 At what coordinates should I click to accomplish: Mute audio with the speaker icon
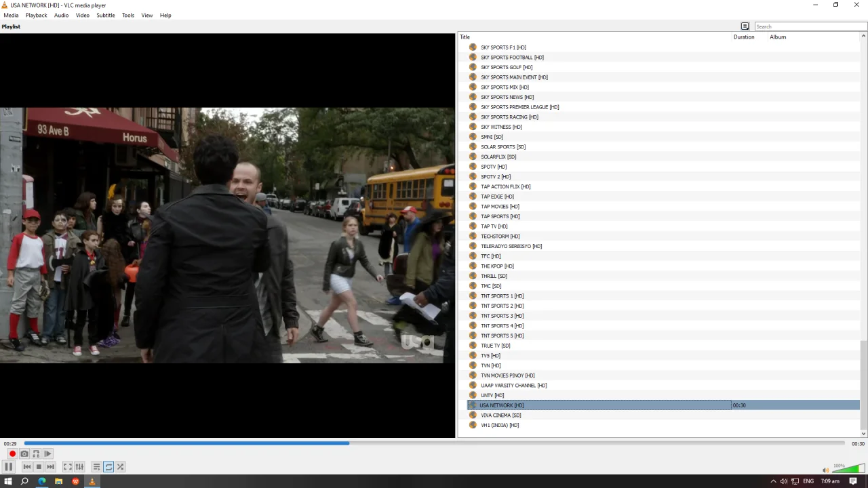pyautogui.click(x=826, y=470)
